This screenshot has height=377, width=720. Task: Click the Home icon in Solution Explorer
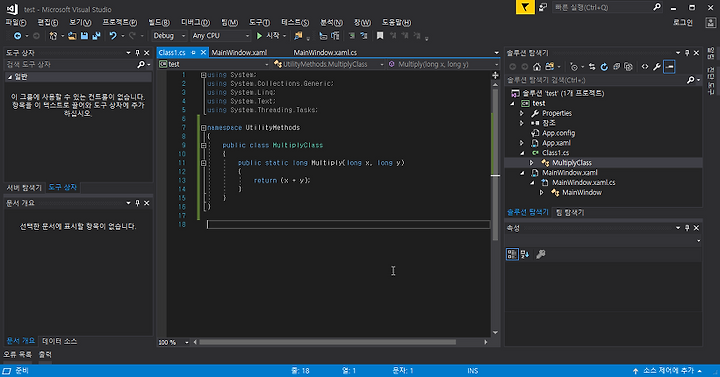pos(537,67)
